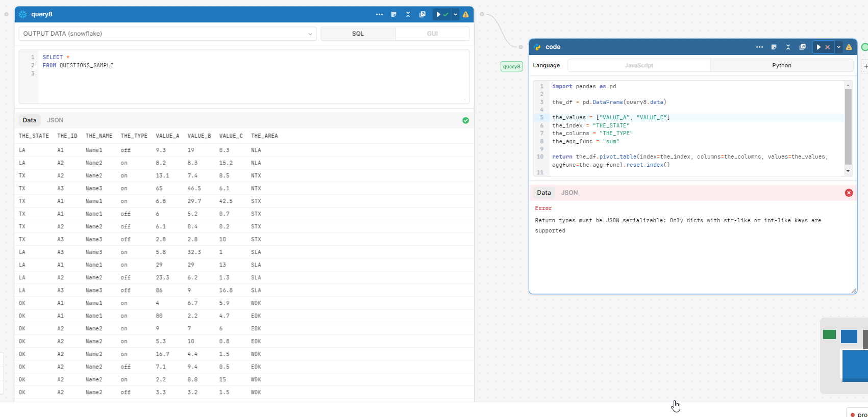Click the THE_TYPE column header
868x417 pixels.
[134, 136]
